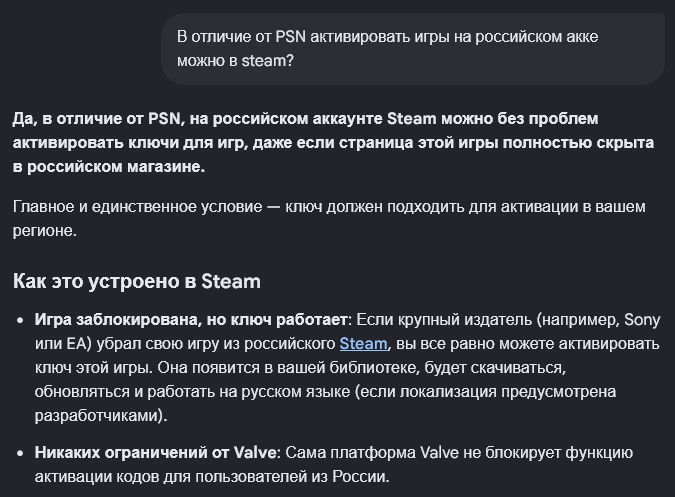The image size is (675, 497).
Task: Click the word "steam?" in the user message
Action: coord(267,61)
